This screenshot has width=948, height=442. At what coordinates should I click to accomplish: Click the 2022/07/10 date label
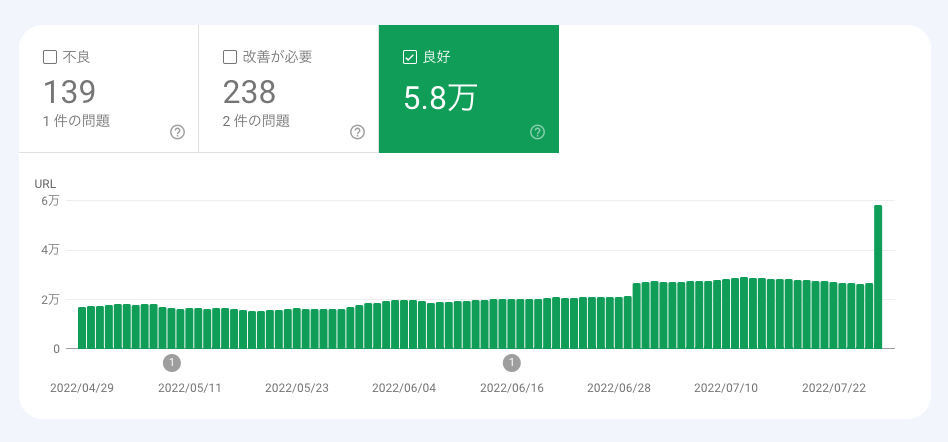(x=726, y=388)
